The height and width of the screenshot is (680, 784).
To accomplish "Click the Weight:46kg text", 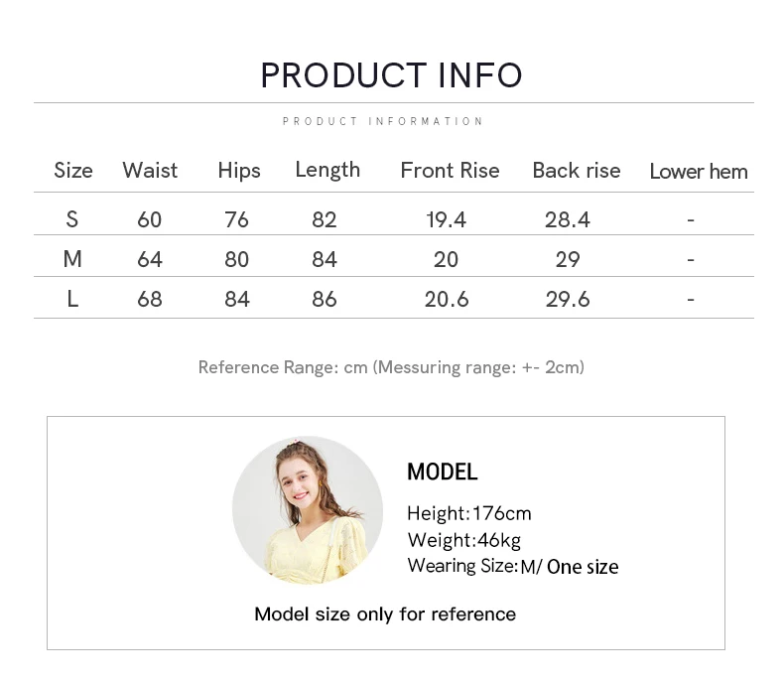I will (x=464, y=540).
